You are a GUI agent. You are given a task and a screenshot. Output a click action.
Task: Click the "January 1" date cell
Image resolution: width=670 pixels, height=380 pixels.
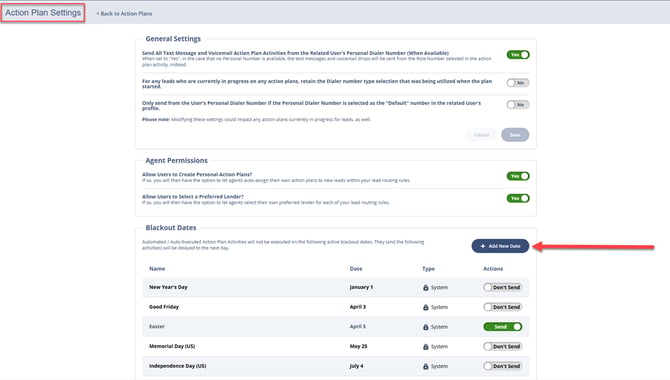pyautogui.click(x=361, y=287)
